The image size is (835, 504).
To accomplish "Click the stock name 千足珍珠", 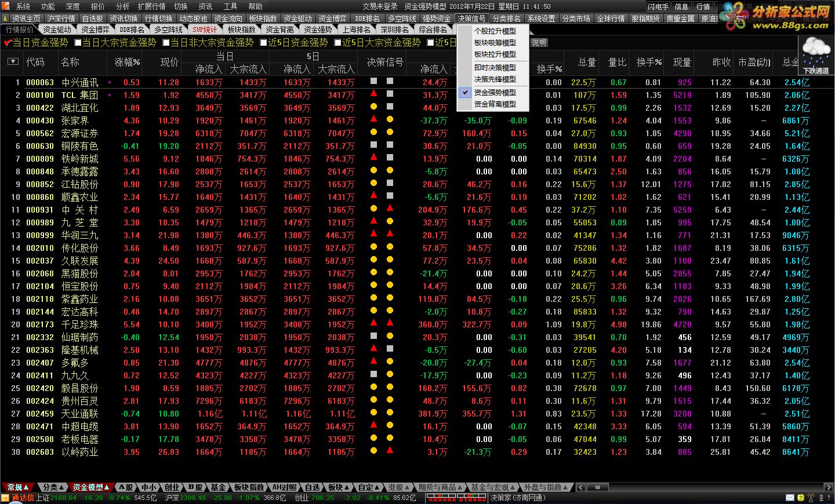I will click(80, 324).
